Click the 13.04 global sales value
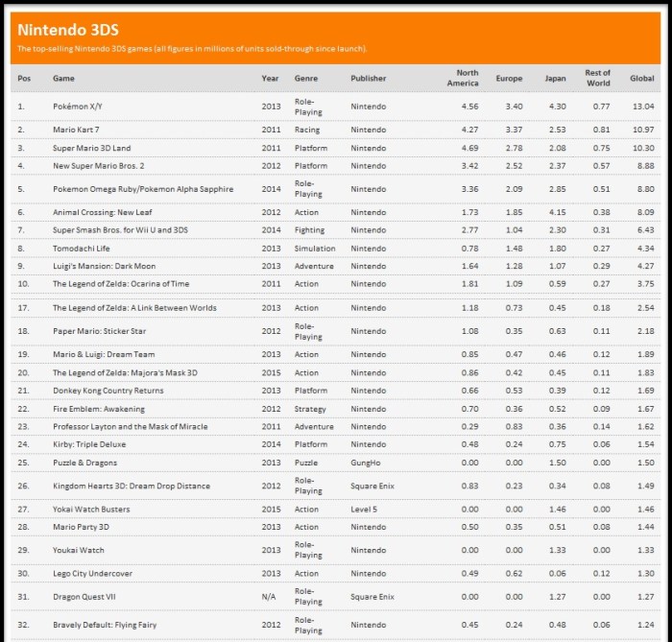The height and width of the screenshot is (642, 672). [643, 107]
